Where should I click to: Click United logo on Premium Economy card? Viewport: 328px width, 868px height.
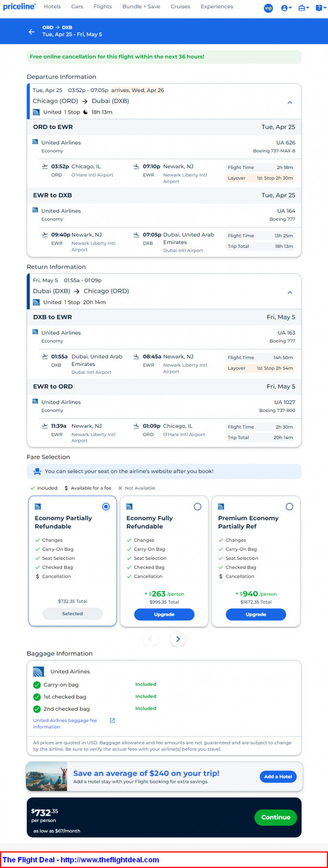221,506
